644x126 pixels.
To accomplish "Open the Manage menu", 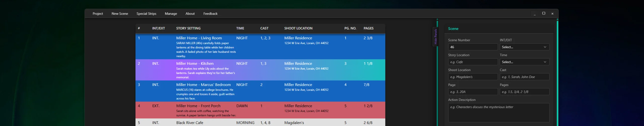I will coord(171,14).
